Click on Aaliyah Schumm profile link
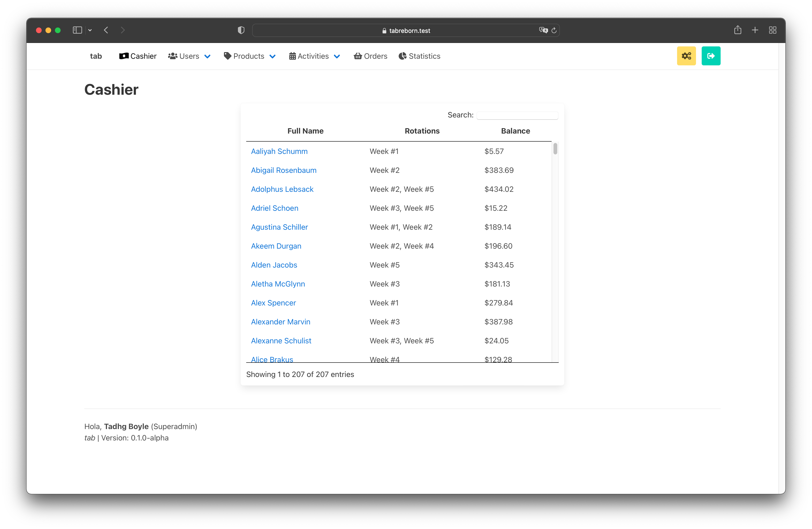 click(x=279, y=151)
